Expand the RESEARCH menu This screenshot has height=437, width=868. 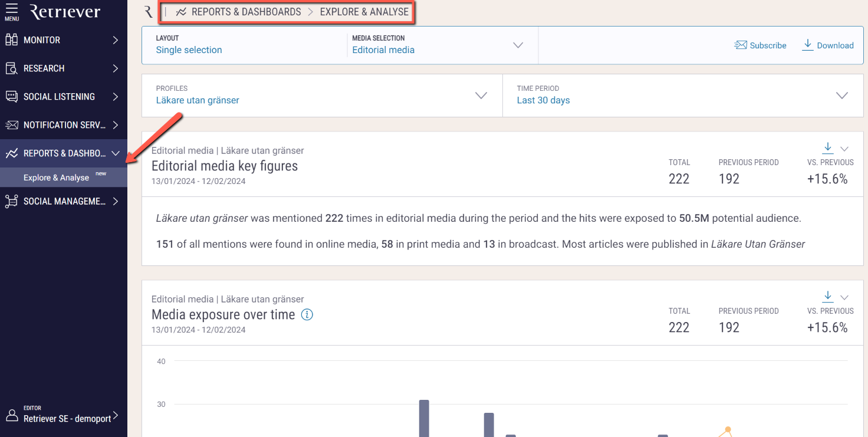[x=64, y=68]
